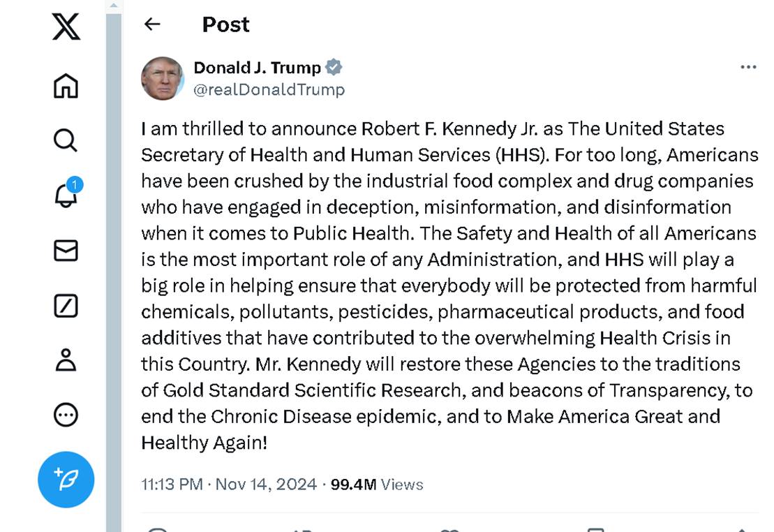Click the @realDonaldTrump handle
Viewport: 774px width, 532px height.
[x=269, y=90]
